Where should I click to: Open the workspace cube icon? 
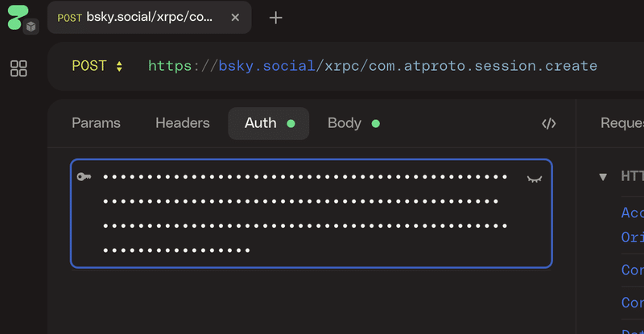(x=31, y=27)
